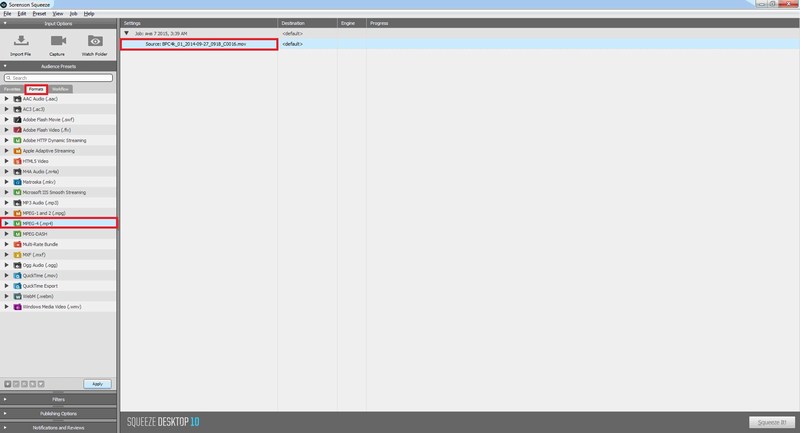This screenshot has height=433, width=800.
Task: Select the MPEG-DASH label
Action: click(35, 234)
